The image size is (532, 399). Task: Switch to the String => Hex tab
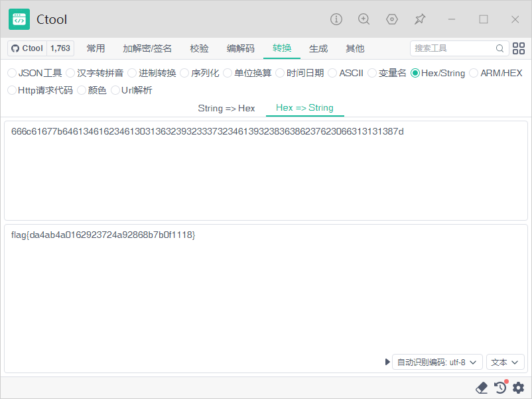pos(226,108)
